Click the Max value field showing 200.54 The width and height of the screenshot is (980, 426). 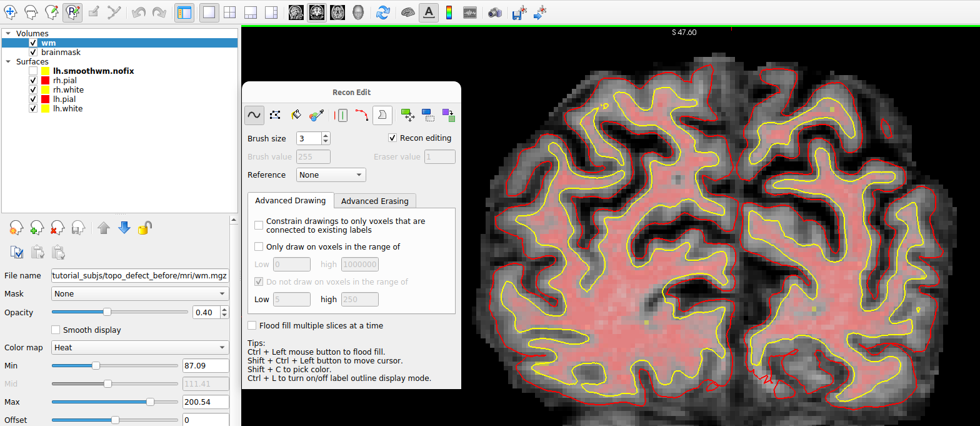pyautogui.click(x=205, y=402)
